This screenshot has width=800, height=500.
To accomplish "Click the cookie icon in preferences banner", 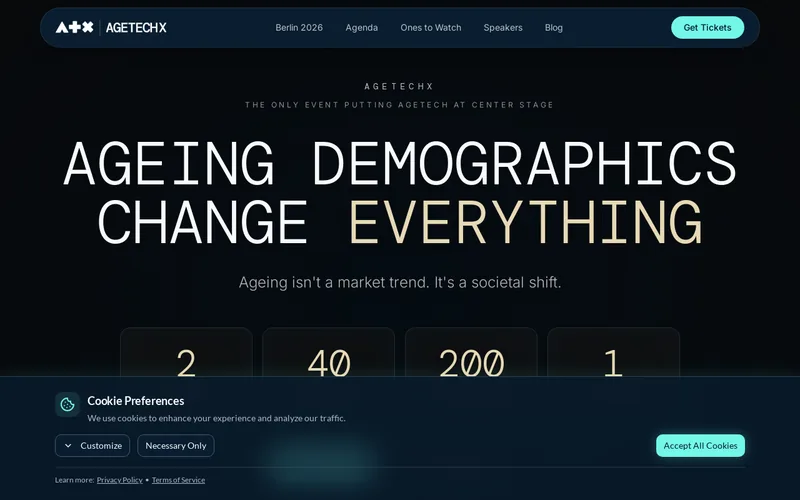I will point(67,405).
